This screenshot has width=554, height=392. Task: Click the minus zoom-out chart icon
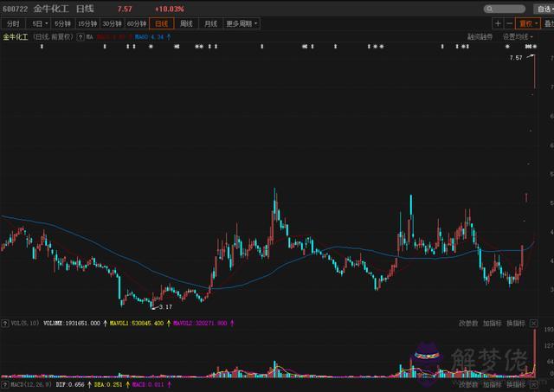[509, 23]
